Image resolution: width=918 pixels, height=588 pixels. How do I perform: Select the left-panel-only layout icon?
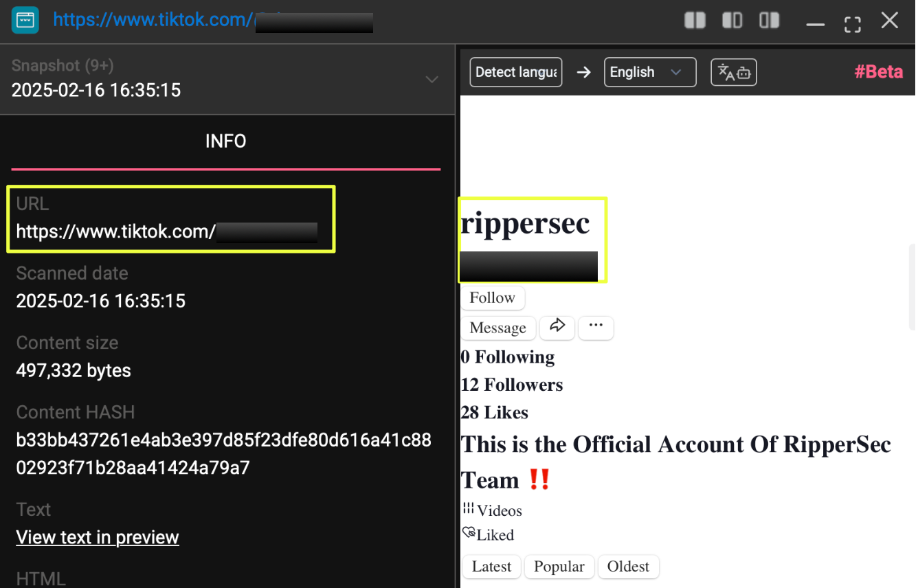732,21
